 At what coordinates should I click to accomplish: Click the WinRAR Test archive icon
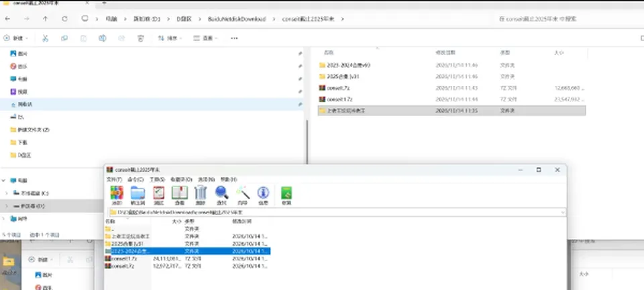158,193
